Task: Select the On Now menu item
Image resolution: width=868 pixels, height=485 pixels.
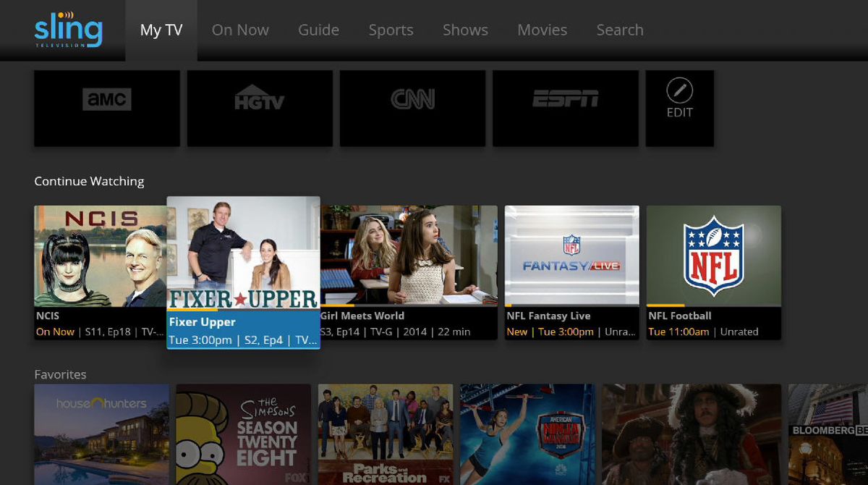Action: point(240,30)
